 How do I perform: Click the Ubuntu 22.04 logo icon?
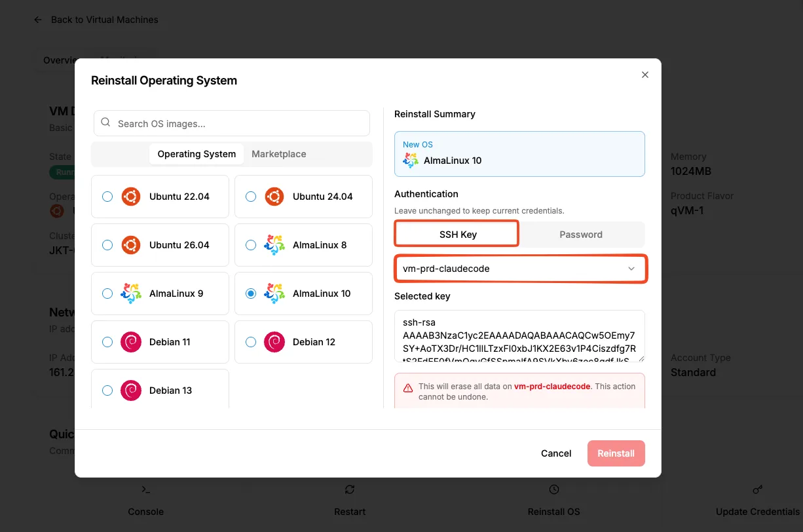(x=131, y=197)
